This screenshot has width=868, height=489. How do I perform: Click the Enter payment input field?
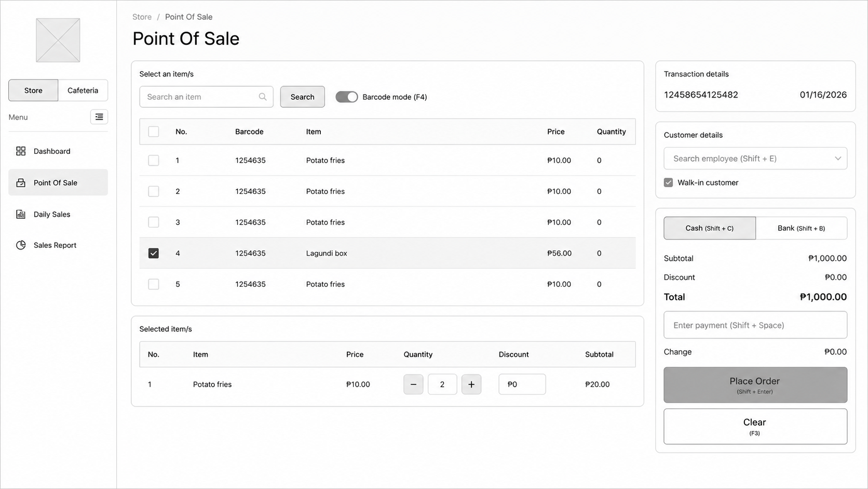[755, 325]
